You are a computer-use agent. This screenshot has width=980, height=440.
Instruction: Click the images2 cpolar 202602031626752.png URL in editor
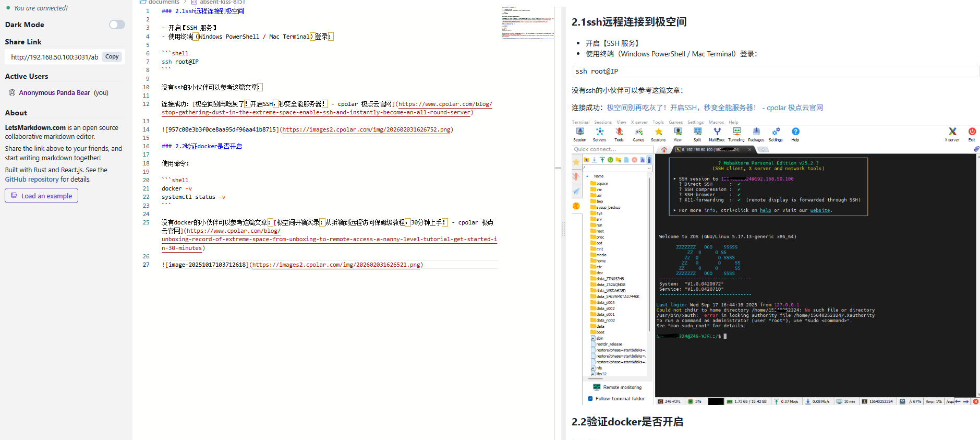367,130
